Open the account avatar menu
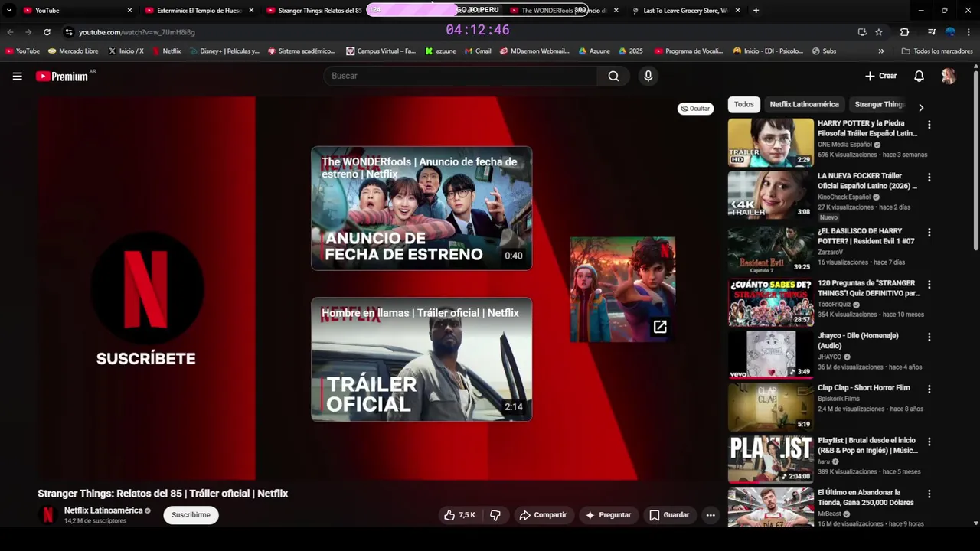 click(949, 76)
